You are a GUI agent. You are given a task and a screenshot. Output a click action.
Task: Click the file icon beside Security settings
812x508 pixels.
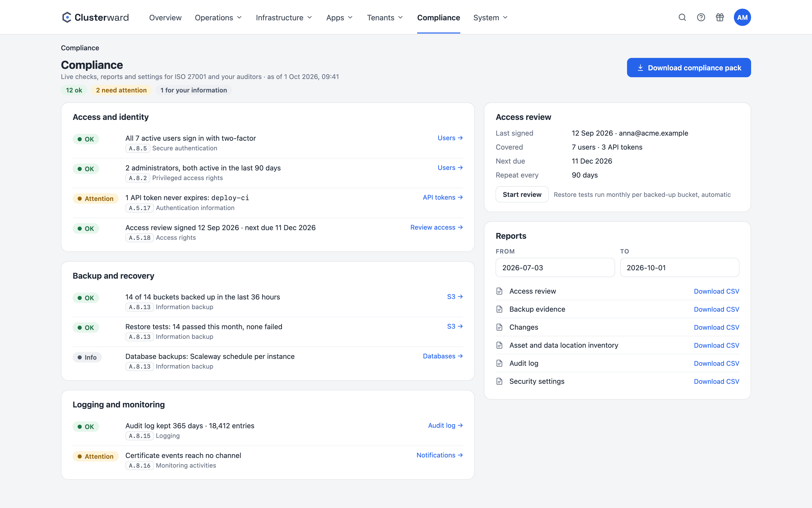499,381
